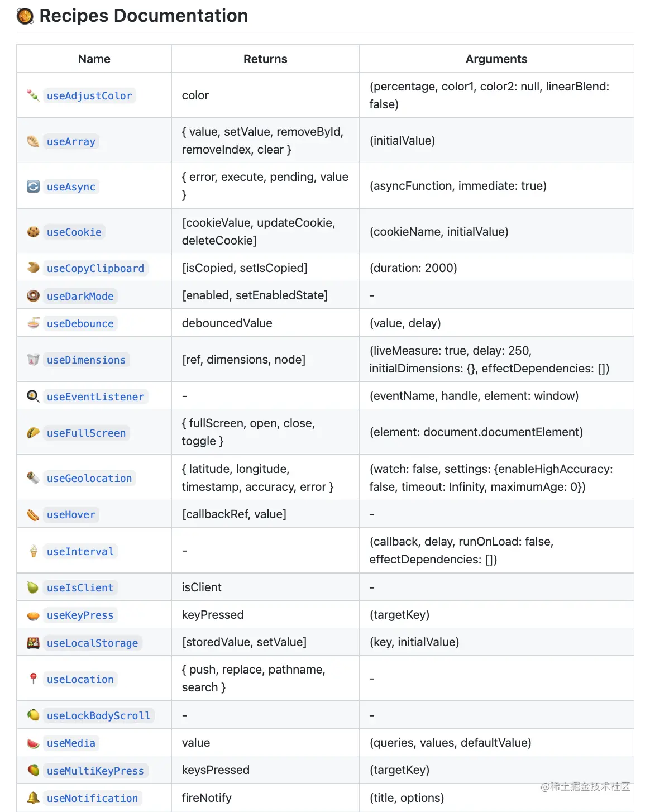Click the lemon emoji beside useLockBodyScroll

pyautogui.click(x=34, y=715)
